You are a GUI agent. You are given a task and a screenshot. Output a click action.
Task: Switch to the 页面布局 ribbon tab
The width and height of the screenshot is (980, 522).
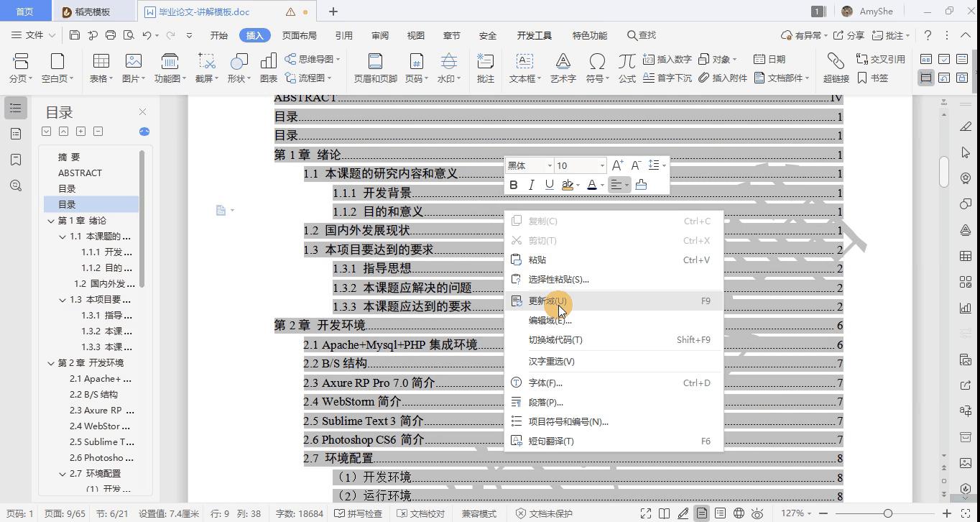coord(297,35)
